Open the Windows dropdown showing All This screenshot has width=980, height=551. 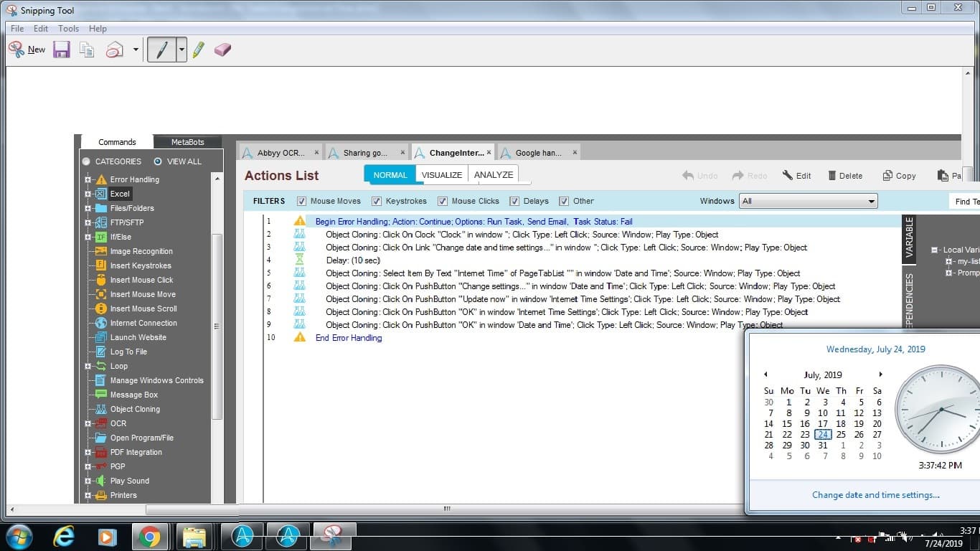809,201
